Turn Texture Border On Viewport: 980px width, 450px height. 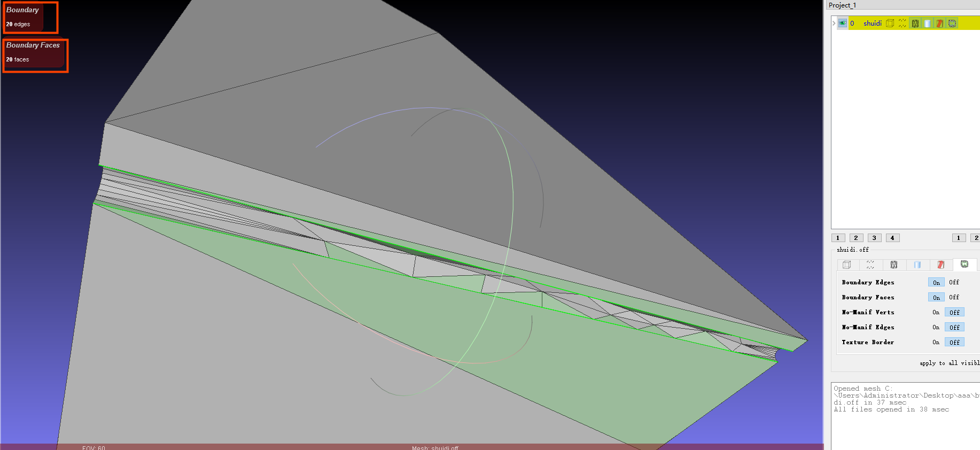936,342
